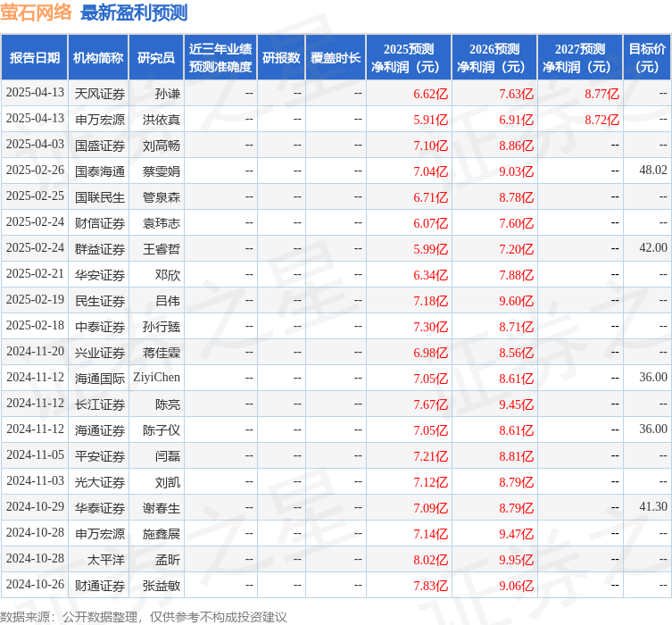Select the 报告日期 column header
672x625 pixels.
(35, 58)
